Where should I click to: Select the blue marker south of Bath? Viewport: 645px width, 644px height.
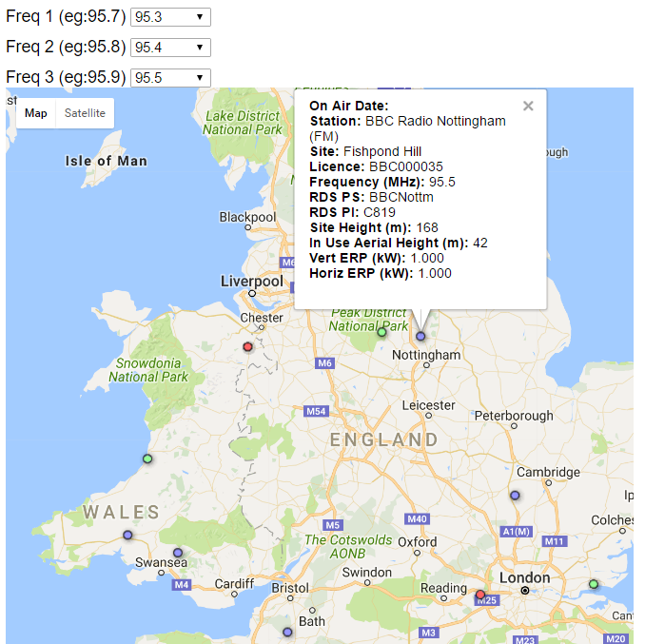click(x=287, y=632)
